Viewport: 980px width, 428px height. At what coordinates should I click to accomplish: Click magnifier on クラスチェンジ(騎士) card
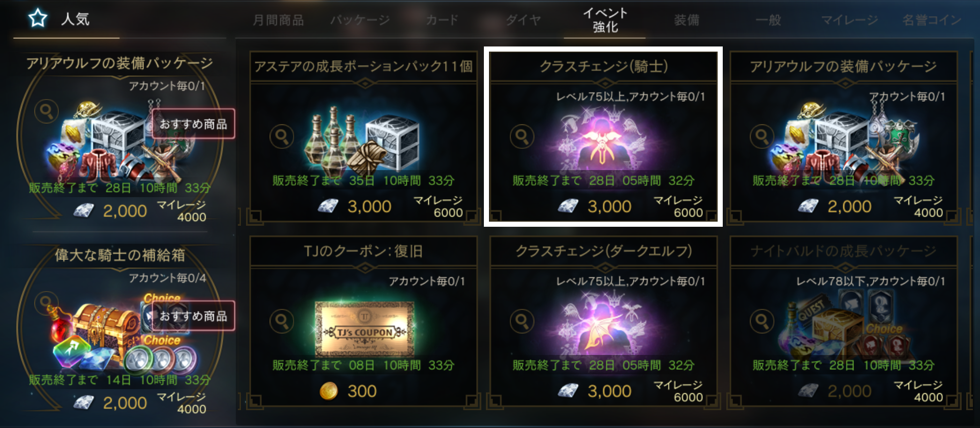[522, 136]
